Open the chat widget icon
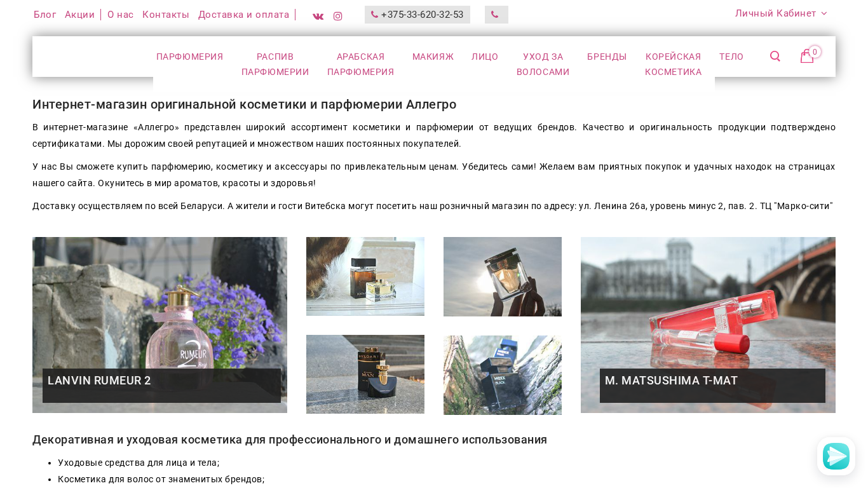 pyautogui.click(x=836, y=456)
